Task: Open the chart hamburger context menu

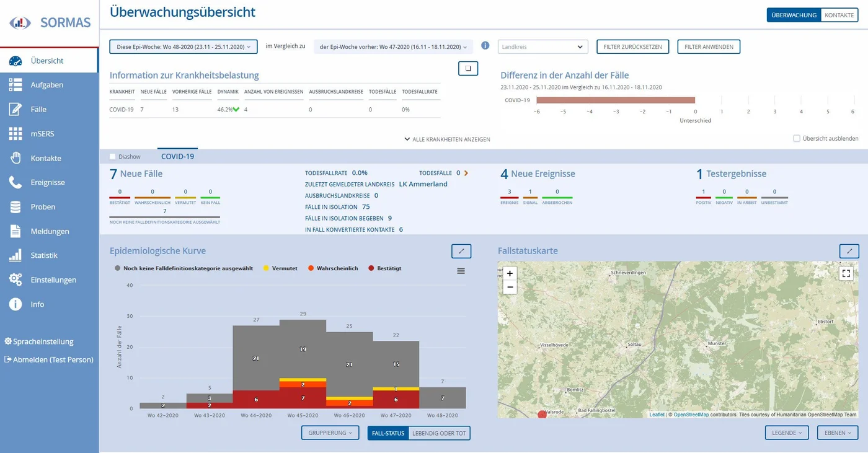Action: coord(461,271)
